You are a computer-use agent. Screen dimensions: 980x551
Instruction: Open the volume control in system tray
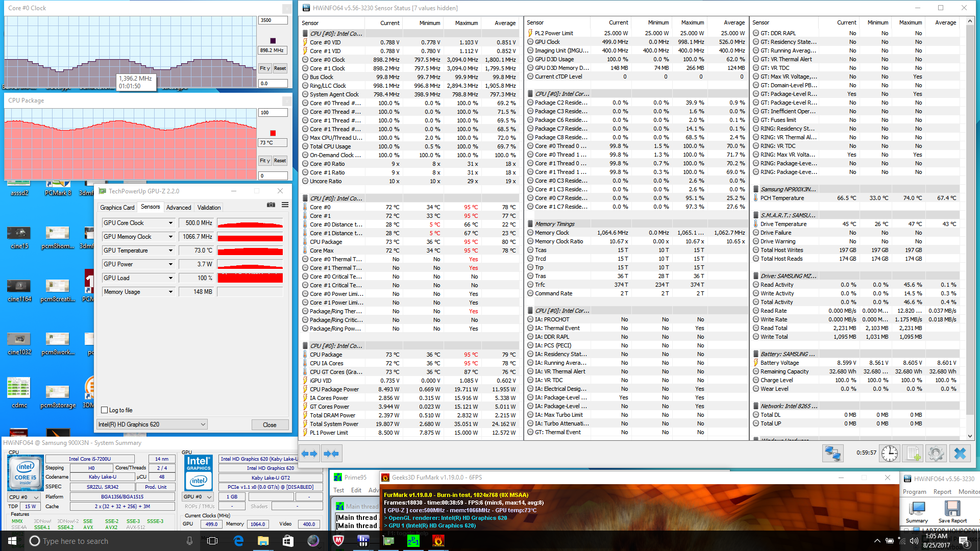[x=914, y=541]
